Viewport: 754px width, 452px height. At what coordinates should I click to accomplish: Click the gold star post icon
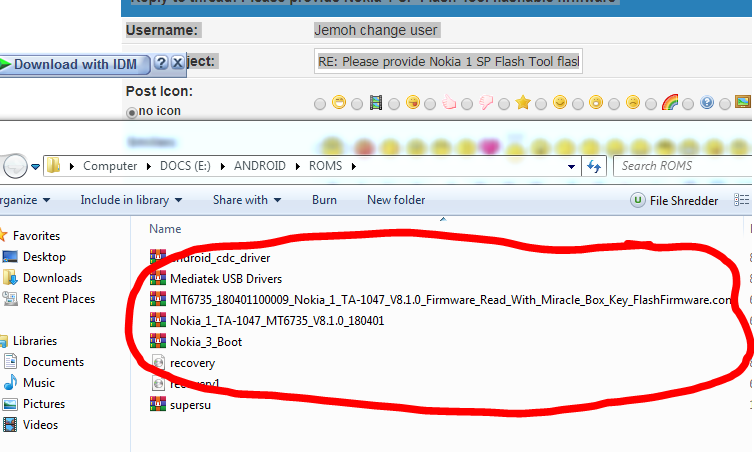coord(523,102)
